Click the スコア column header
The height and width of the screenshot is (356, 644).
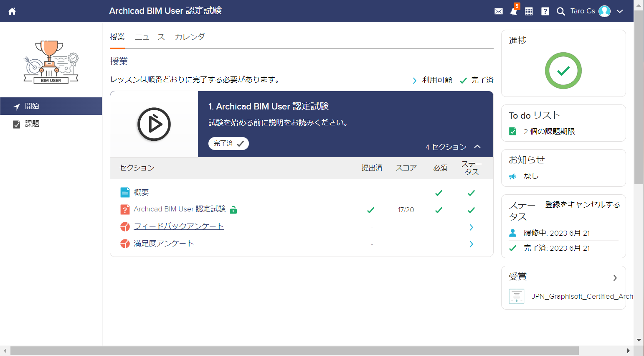pyautogui.click(x=406, y=168)
